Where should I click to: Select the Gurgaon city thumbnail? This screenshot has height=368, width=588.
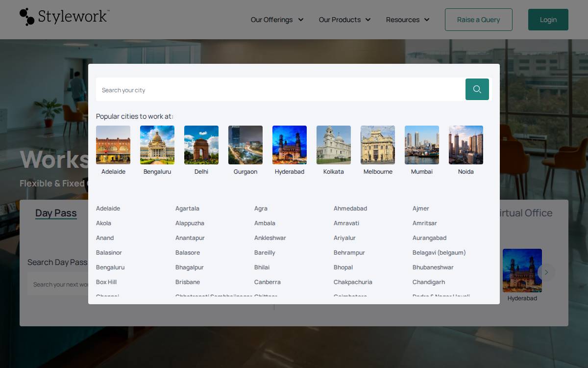245,145
